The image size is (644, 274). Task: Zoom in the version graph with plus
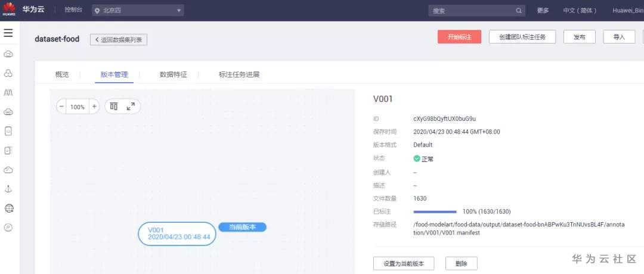94,107
